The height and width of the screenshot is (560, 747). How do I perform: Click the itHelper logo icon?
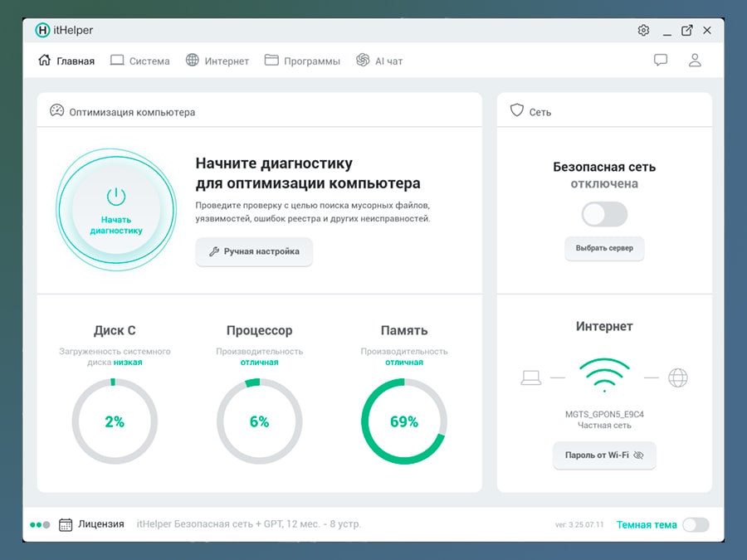(43, 31)
